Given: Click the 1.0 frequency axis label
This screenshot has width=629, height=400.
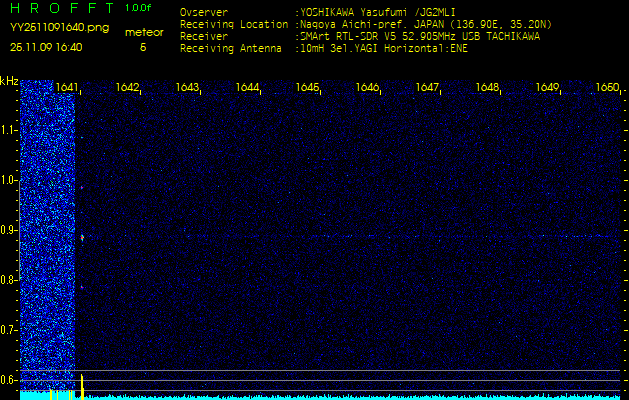Looking at the screenshot, I should click(9, 180).
